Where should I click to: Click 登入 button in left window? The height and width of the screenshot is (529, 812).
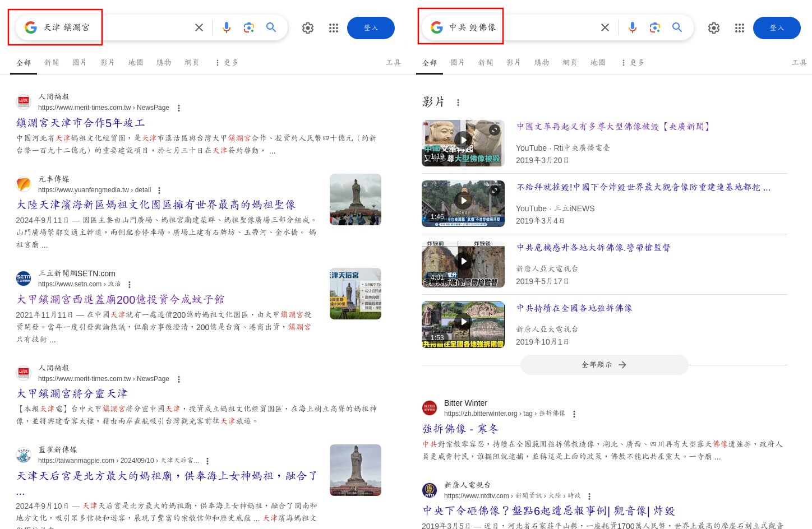pos(371,28)
